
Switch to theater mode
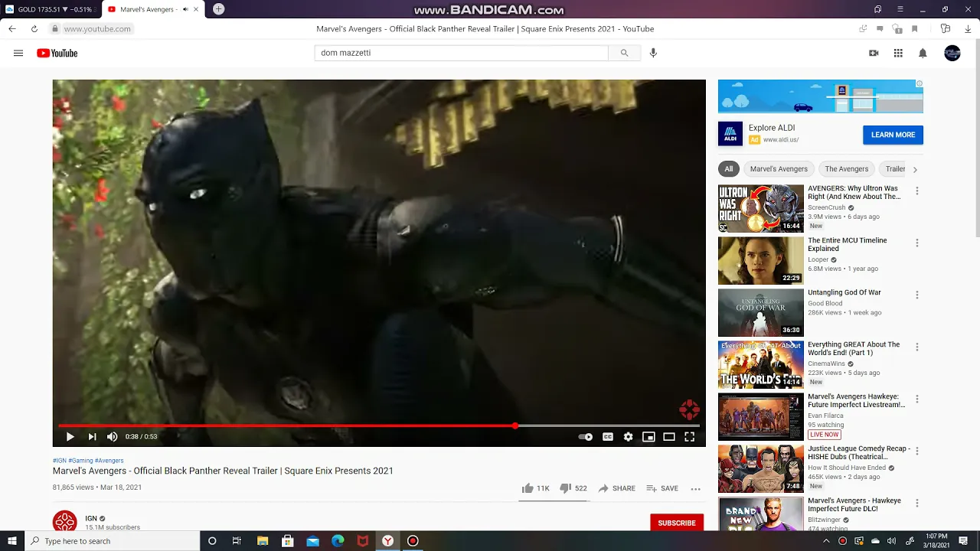(669, 436)
